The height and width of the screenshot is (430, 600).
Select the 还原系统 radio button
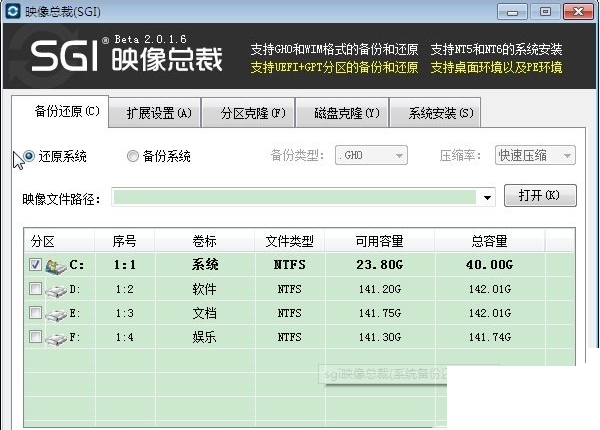[29, 156]
